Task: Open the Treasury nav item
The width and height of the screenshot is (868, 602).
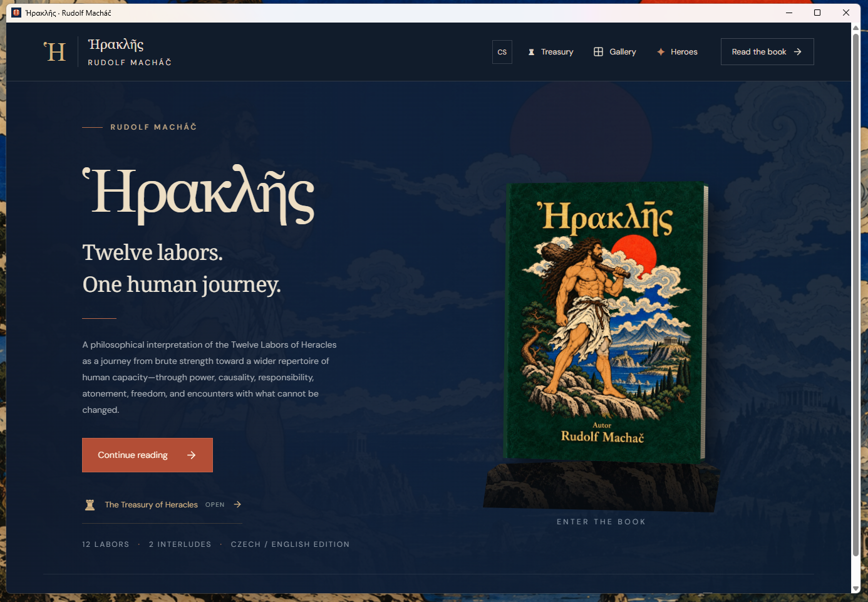Action: (550, 52)
